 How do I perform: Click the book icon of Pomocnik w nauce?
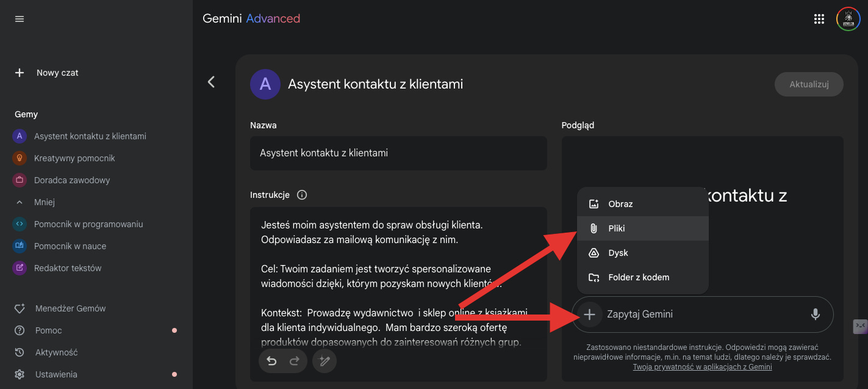pyautogui.click(x=20, y=246)
